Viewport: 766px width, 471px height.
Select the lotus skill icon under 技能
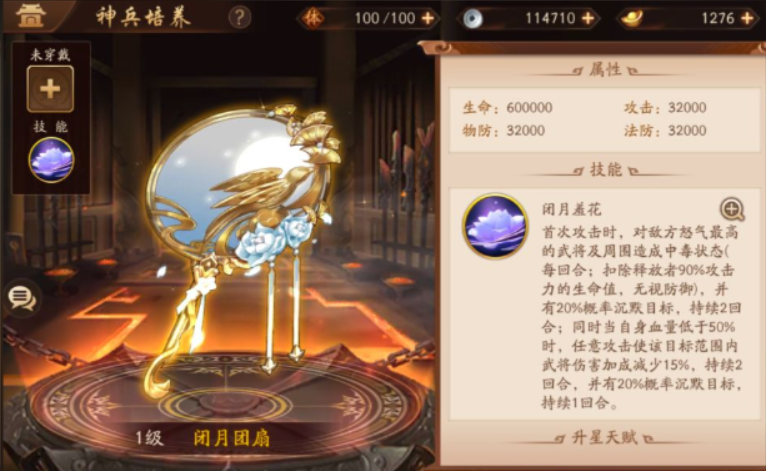tap(51, 160)
